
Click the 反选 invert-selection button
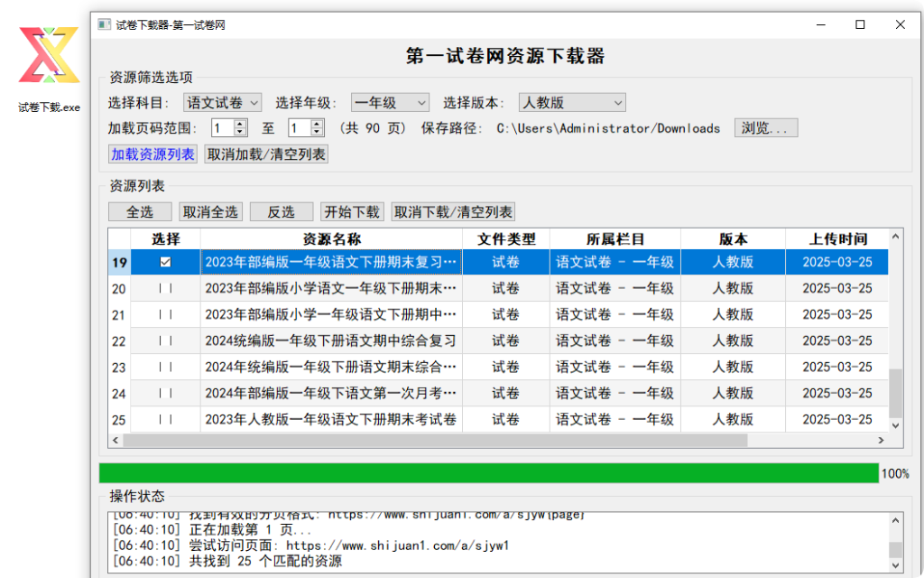(x=281, y=211)
